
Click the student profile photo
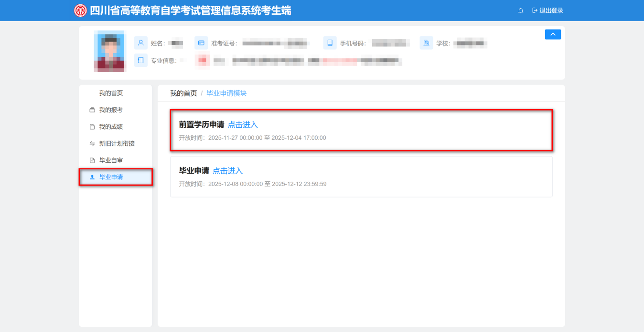(x=108, y=51)
